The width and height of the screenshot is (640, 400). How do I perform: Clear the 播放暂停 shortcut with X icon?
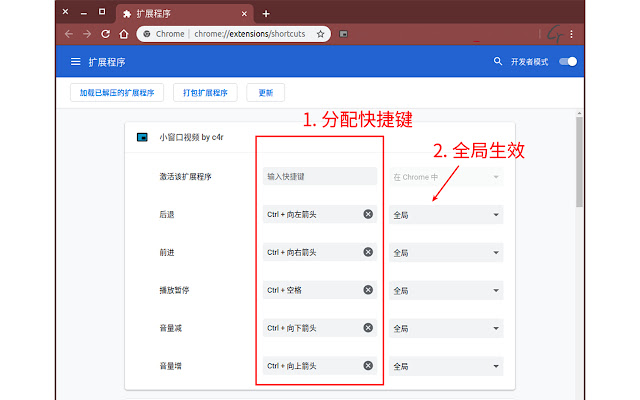tap(368, 290)
